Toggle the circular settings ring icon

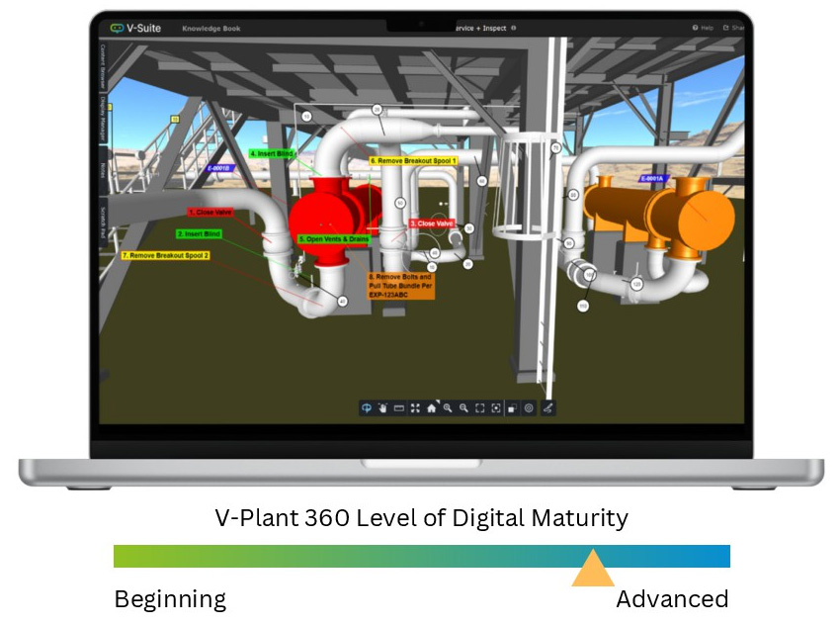529,407
